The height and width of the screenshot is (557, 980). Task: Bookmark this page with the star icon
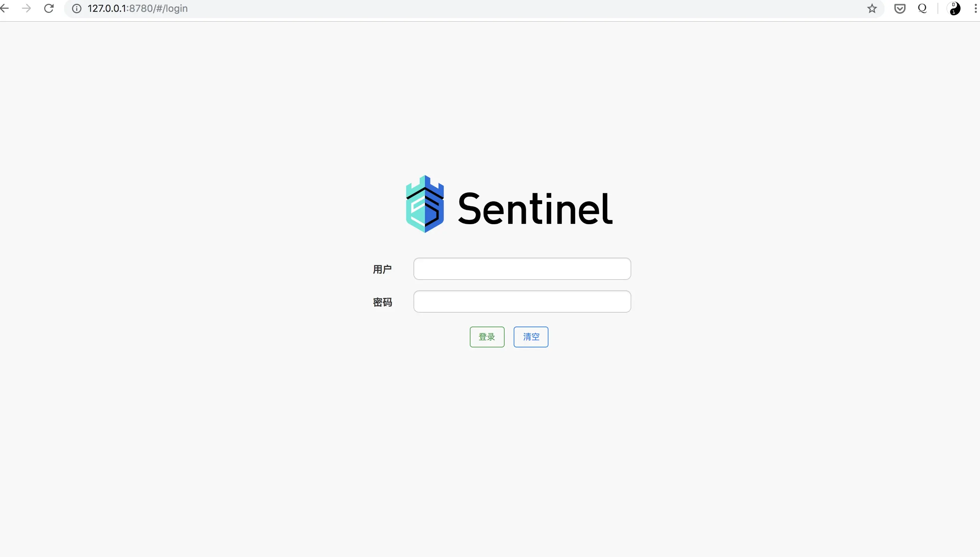(x=872, y=8)
